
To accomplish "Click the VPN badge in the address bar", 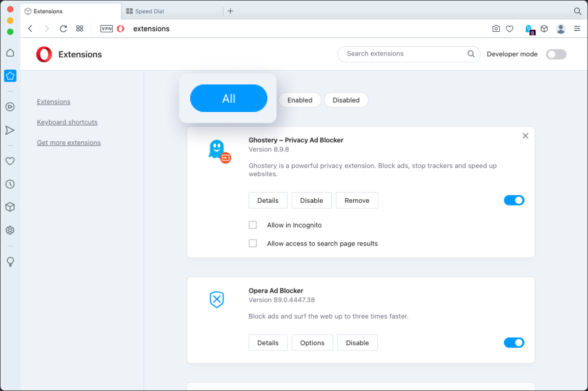I will coord(106,28).
